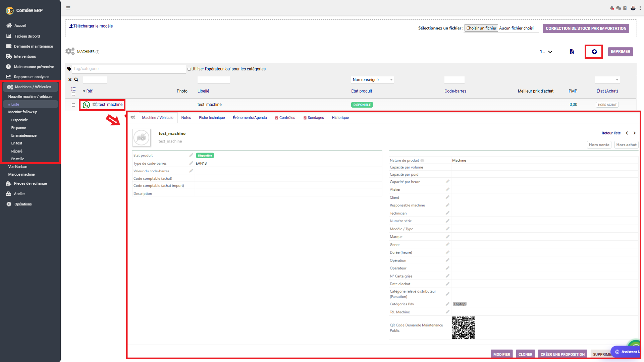Go to previous record arrow
Image resolution: width=644 pixels, height=362 pixels.
[627, 133]
